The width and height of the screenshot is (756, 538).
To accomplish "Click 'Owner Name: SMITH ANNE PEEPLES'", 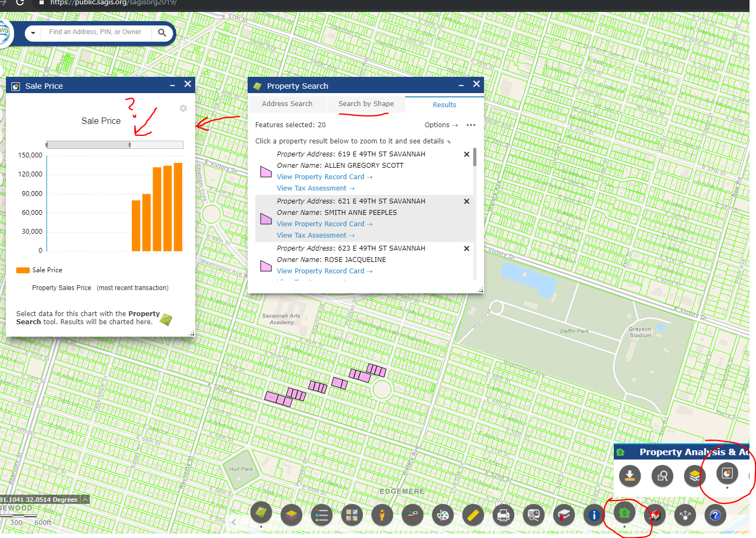I will 337,213.
